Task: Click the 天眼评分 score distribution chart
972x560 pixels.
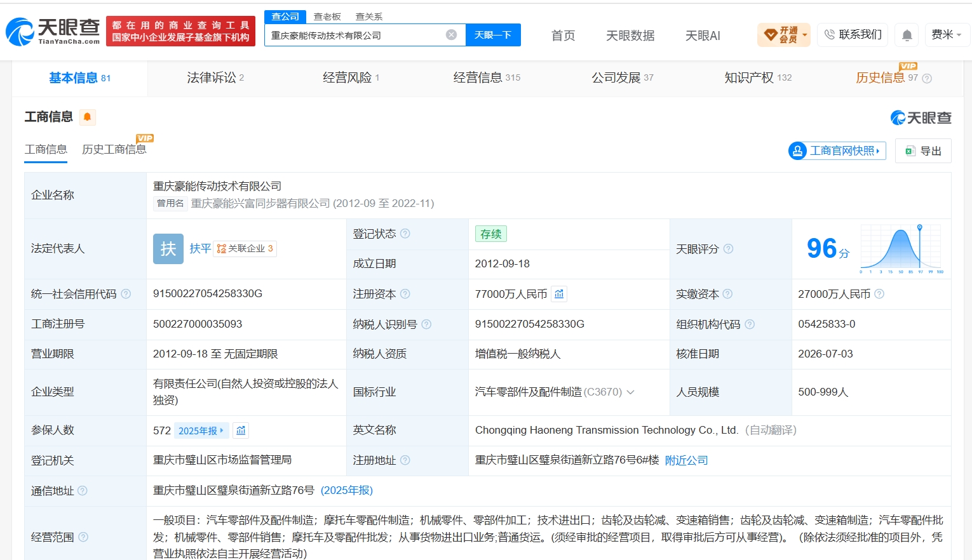Action: pos(901,249)
